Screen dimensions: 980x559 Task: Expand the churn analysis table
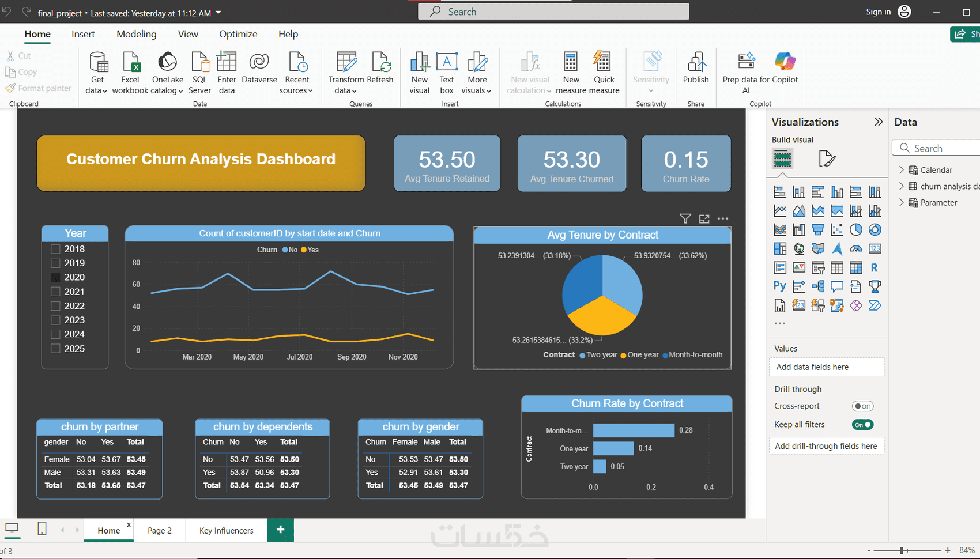[902, 186]
